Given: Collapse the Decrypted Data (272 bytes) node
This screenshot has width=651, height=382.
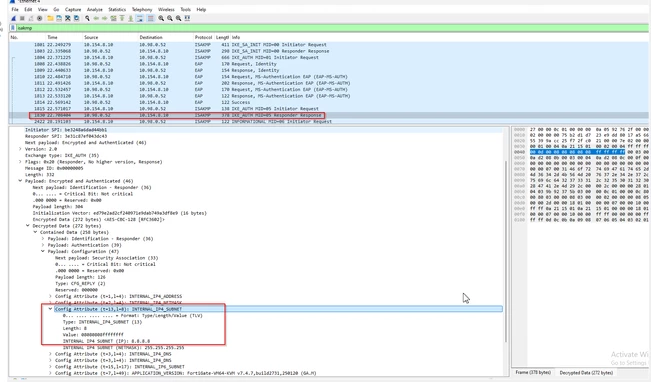Looking at the screenshot, I should pyautogui.click(x=28, y=226).
